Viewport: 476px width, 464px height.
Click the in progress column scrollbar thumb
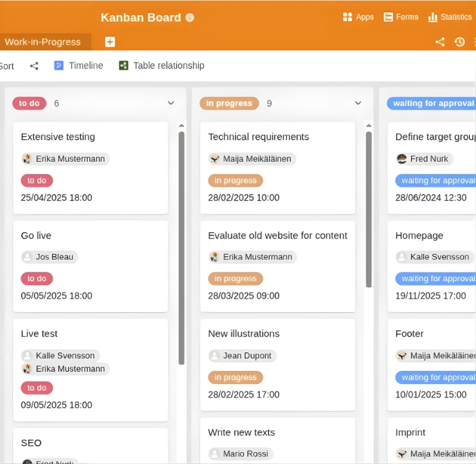coord(369,209)
